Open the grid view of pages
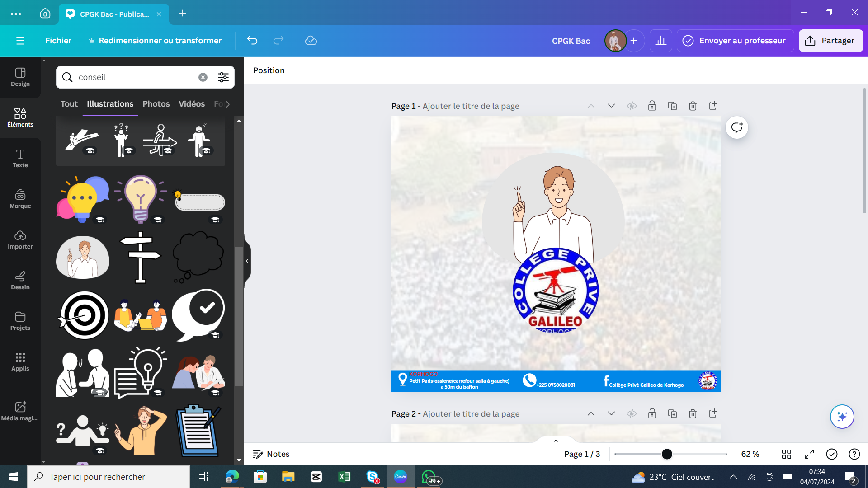The image size is (868, 488). coord(787,454)
